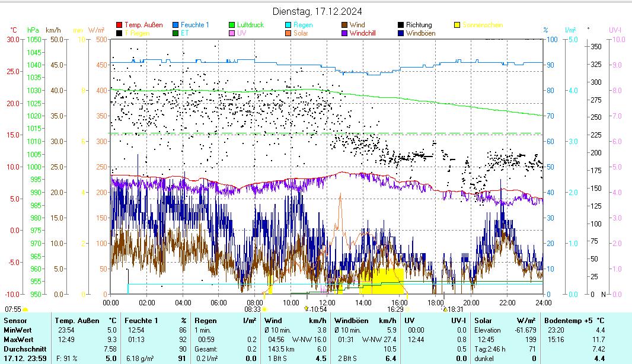This screenshot has width=632, height=364.
Task: Click the dark green ET legend square
Action: point(175,33)
